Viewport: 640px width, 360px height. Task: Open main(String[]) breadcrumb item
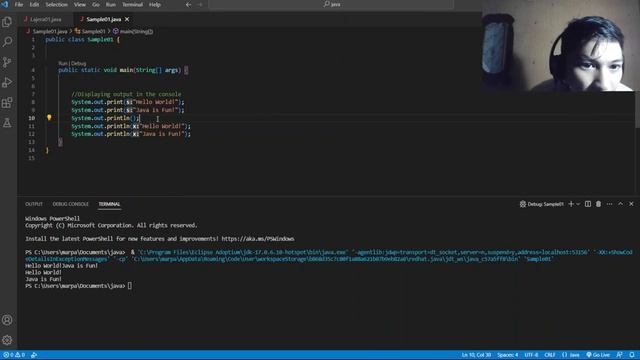[x=133, y=31]
